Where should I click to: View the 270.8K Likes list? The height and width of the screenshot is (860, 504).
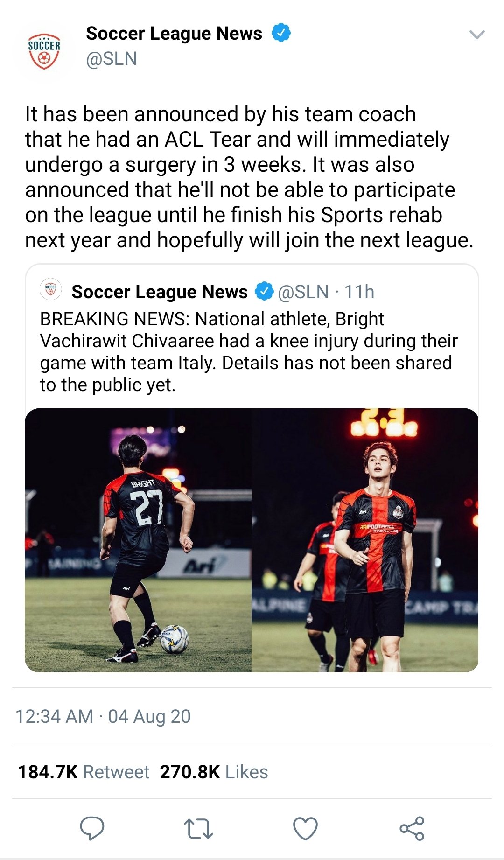click(214, 772)
